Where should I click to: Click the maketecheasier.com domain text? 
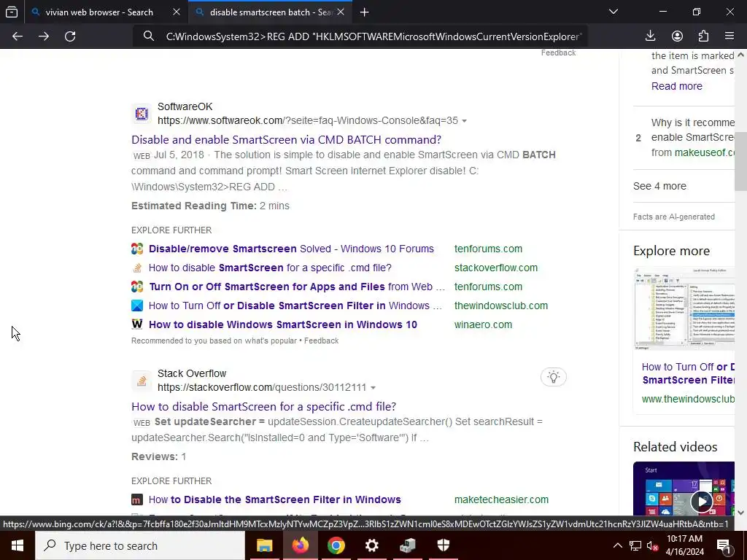point(501,499)
